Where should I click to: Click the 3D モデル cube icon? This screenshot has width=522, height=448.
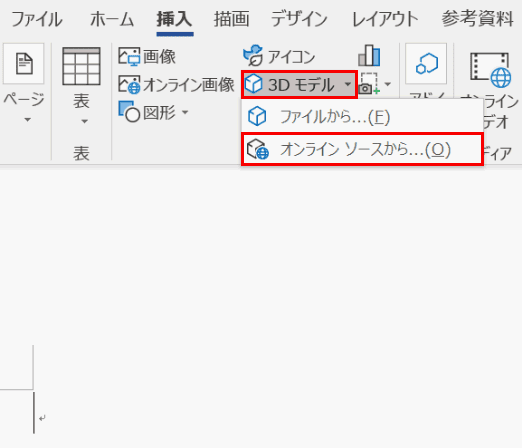point(253,84)
